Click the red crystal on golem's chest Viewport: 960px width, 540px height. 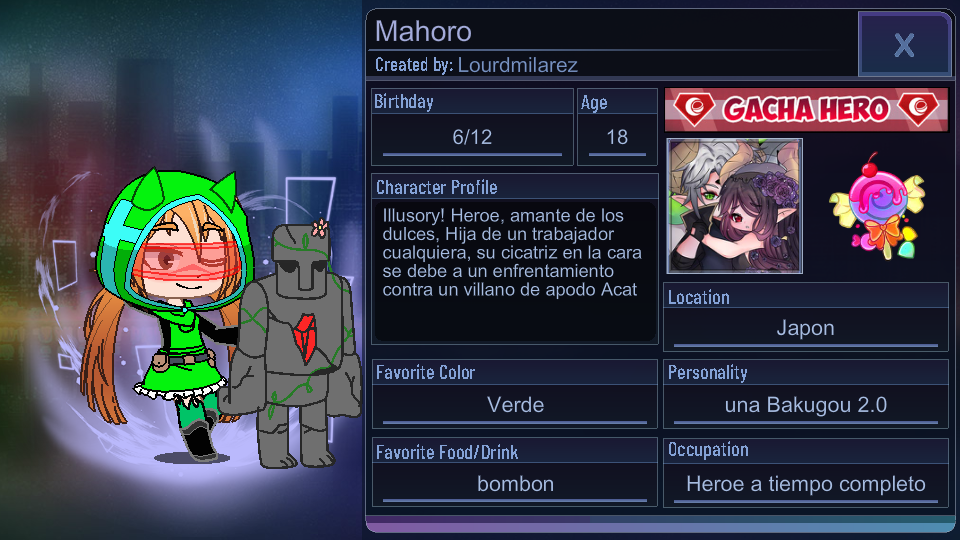(304, 337)
